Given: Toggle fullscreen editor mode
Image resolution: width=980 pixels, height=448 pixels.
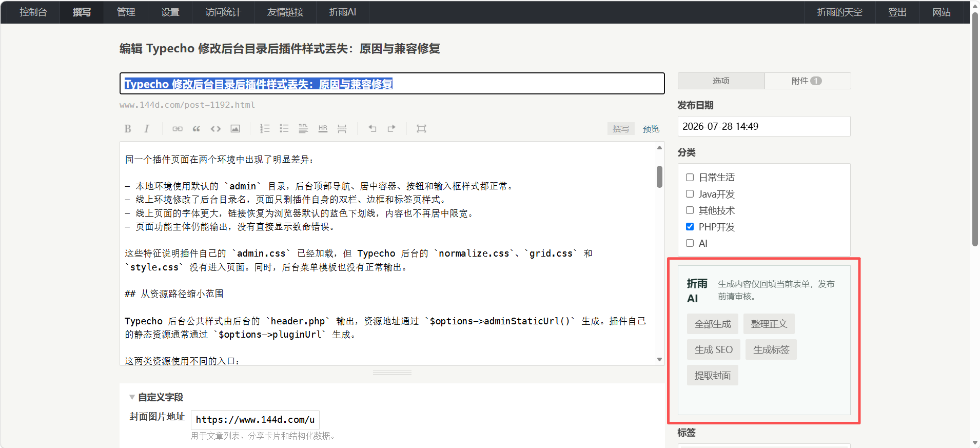Looking at the screenshot, I should coord(421,129).
